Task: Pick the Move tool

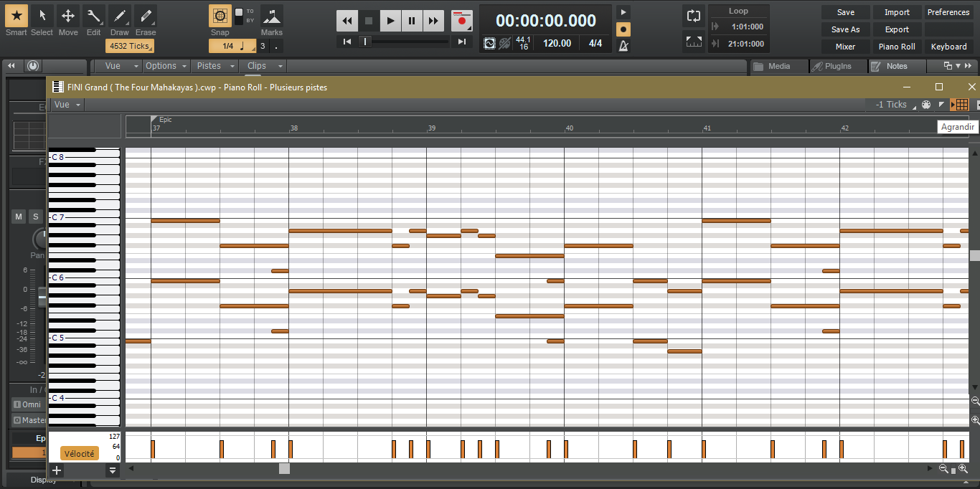Action: (68, 16)
